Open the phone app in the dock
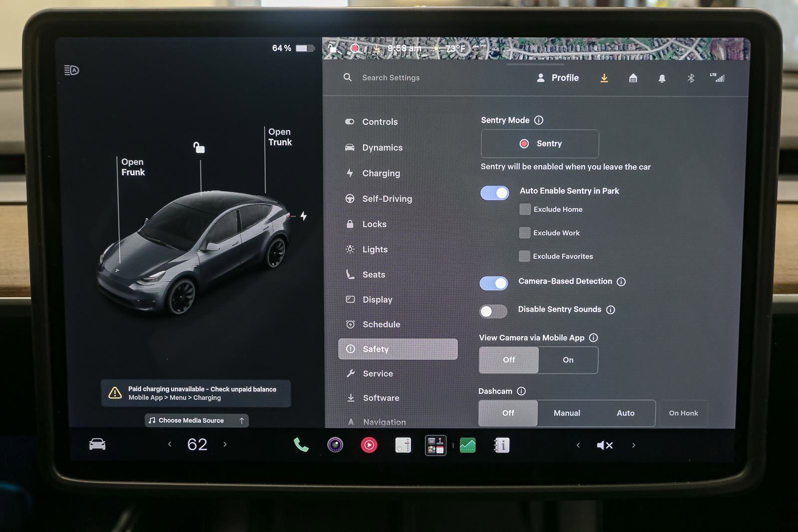Image resolution: width=798 pixels, height=532 pixels. [301, 445]
